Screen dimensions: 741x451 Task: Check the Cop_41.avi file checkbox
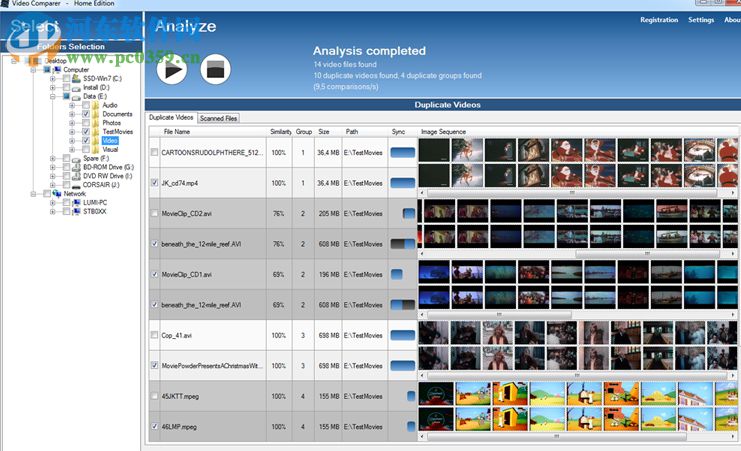tap(155, 335)
